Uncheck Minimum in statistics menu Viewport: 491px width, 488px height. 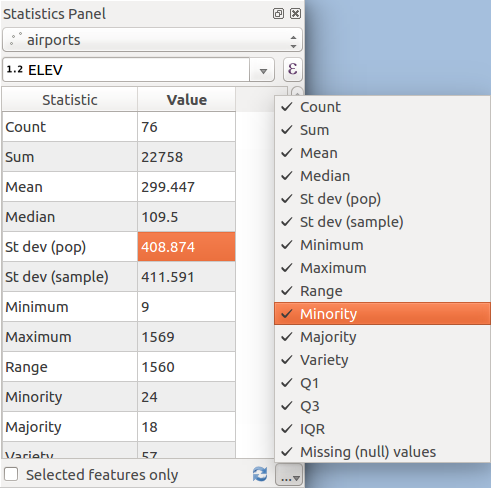[x=382, y=245]
